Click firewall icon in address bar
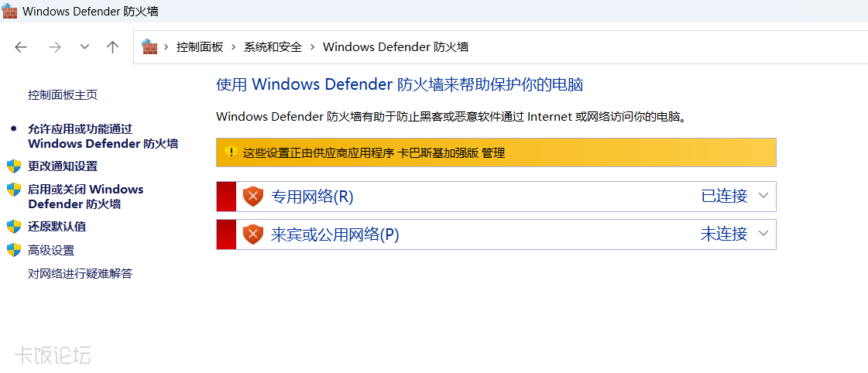Viewport: 868px width, 373px height. 149,46
